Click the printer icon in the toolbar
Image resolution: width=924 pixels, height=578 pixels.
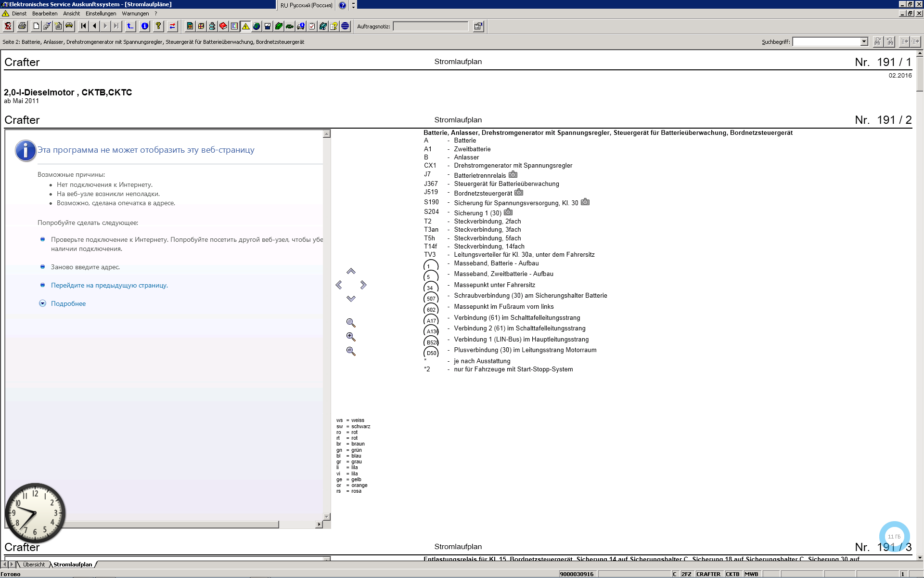(x=22, y=26)
